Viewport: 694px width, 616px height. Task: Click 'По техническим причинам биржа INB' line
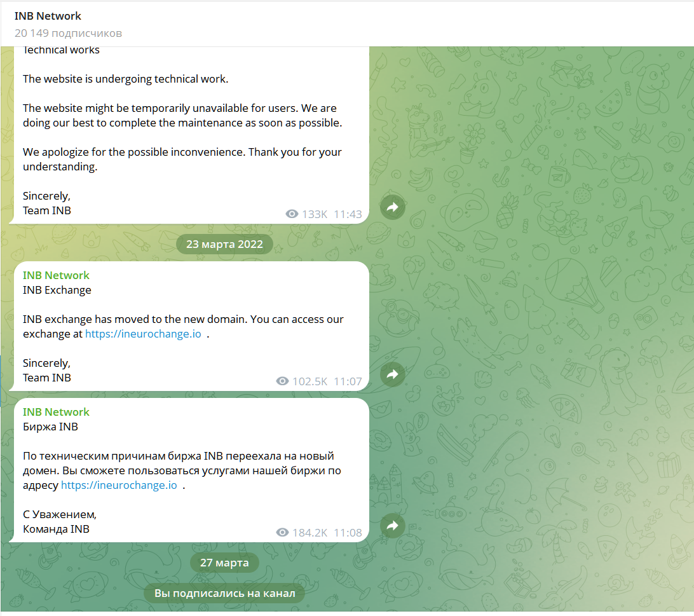[179, 456]
